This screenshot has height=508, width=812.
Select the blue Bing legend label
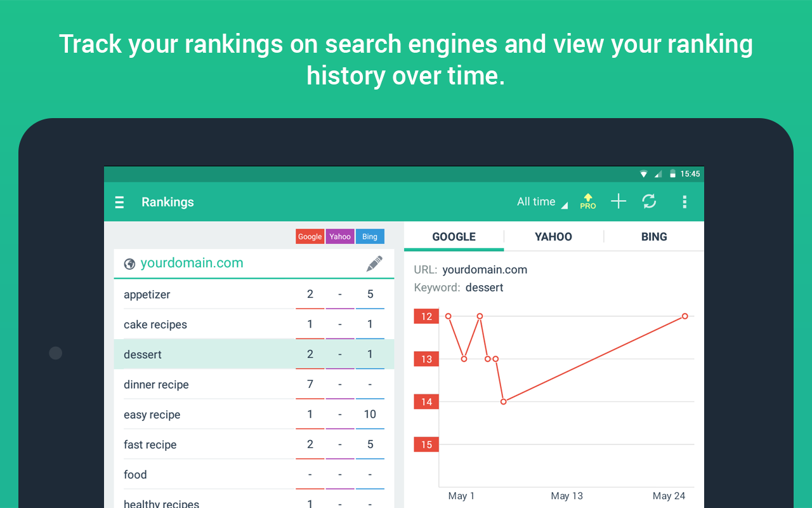click(x=370, y=236)
